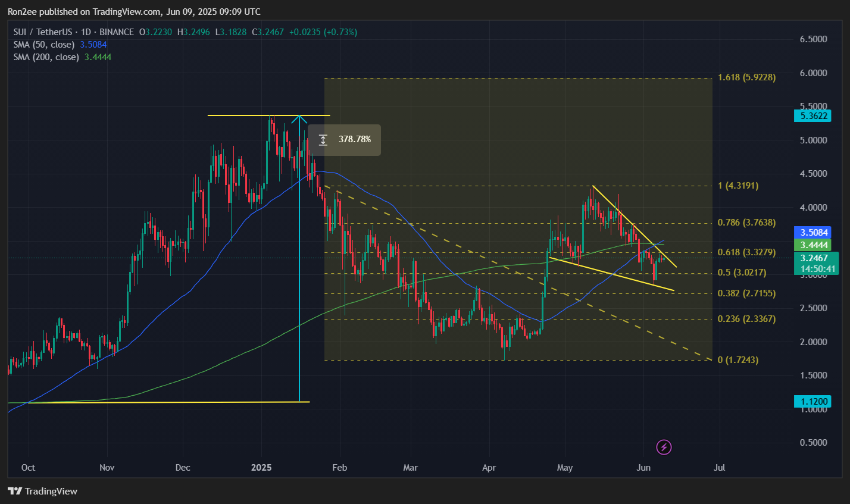Click the vertical arrows icon beside 378.78%
Viewport: 850px width, 504px height.
323,140
